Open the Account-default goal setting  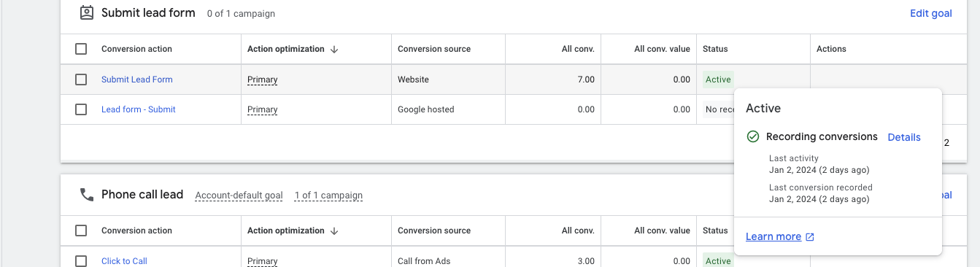239,196
